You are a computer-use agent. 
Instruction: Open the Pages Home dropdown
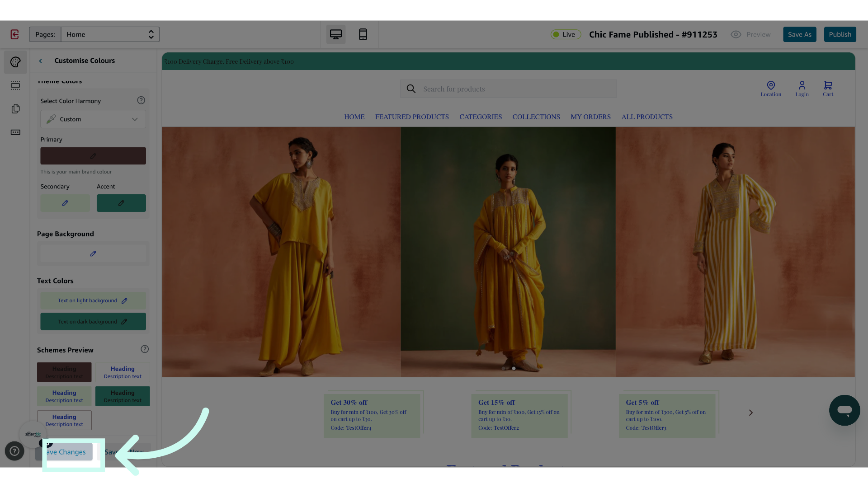coord(110,34)
